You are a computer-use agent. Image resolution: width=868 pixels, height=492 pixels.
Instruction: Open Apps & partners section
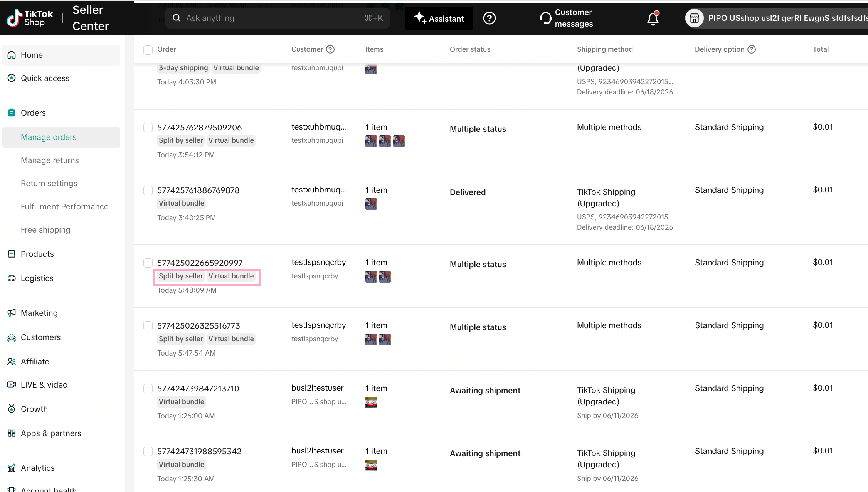click(x=61, y=433)
